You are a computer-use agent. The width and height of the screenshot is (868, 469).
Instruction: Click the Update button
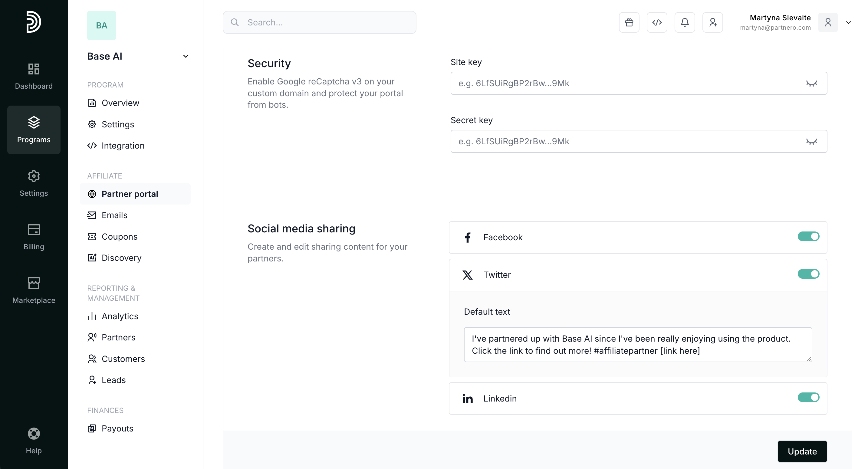[802, 451]
